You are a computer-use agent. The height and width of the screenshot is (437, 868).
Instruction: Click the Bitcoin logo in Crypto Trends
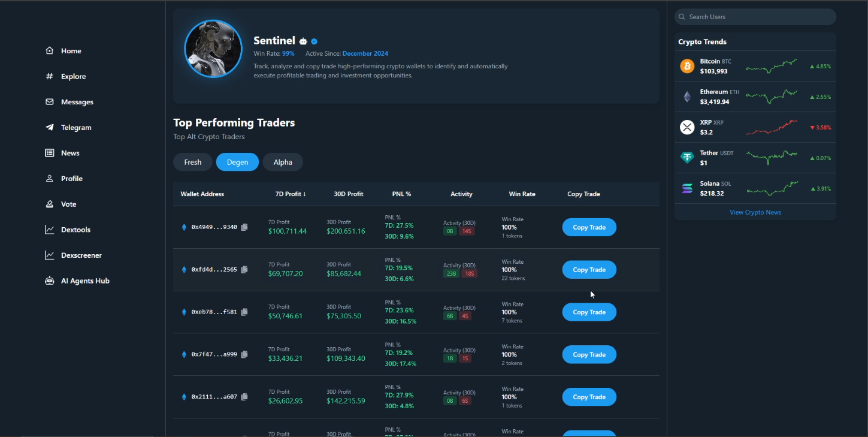pos(687,66)
